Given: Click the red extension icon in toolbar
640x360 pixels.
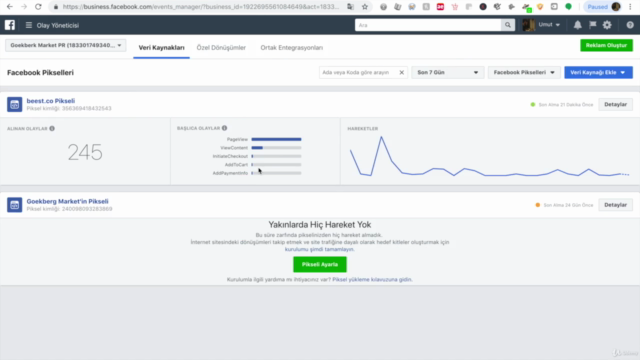Looking at the screenshot, I should pos(440,7).
